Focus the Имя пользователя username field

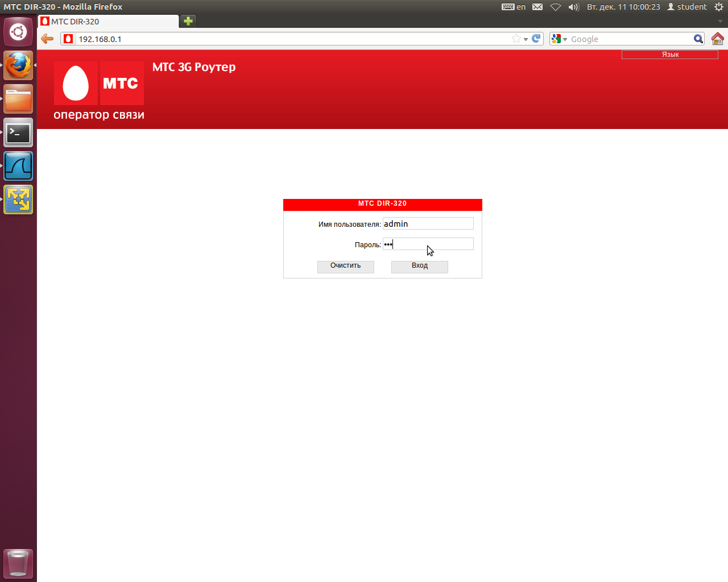[428, 223]
